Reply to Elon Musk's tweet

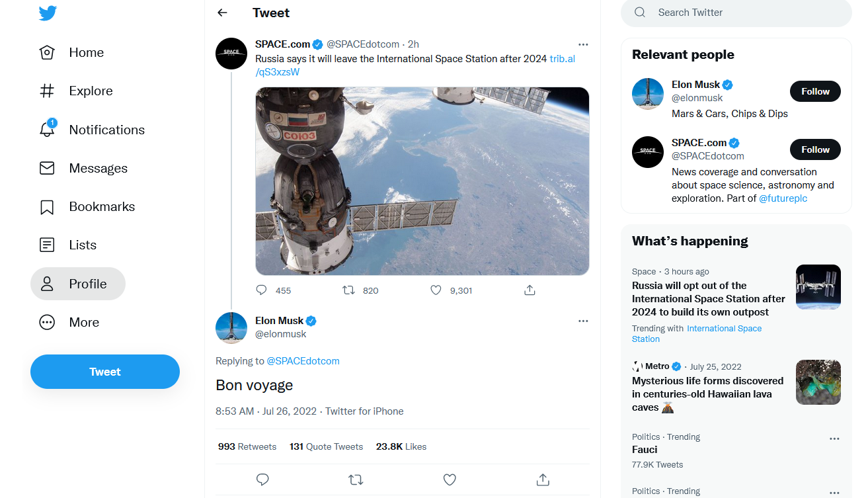[262, 479]
